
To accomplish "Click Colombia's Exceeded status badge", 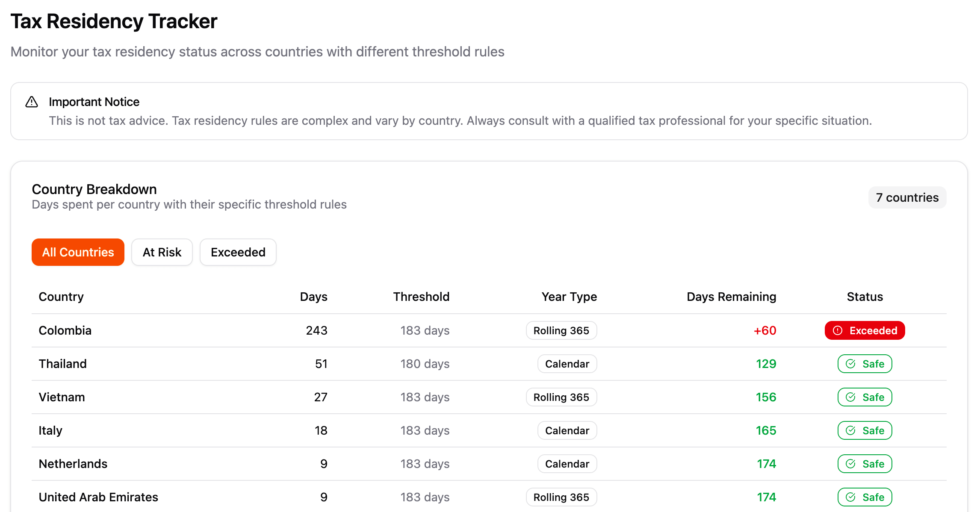I will click(x=865, y=330).
